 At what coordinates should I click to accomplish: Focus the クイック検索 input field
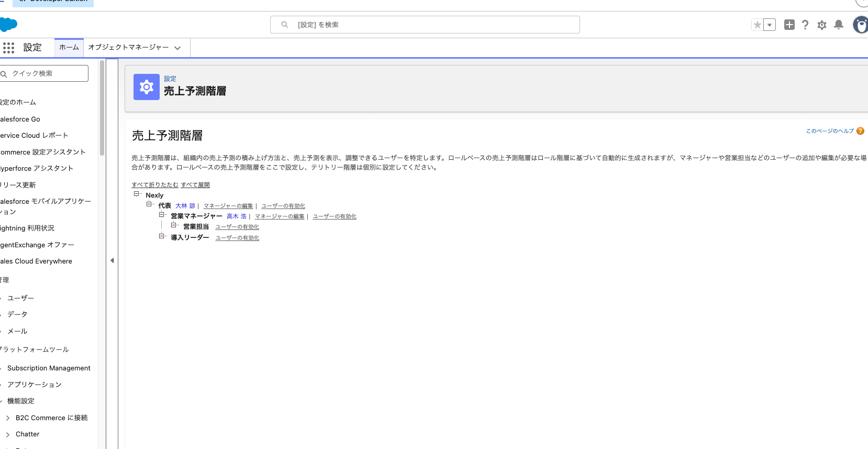click(44, 73)
